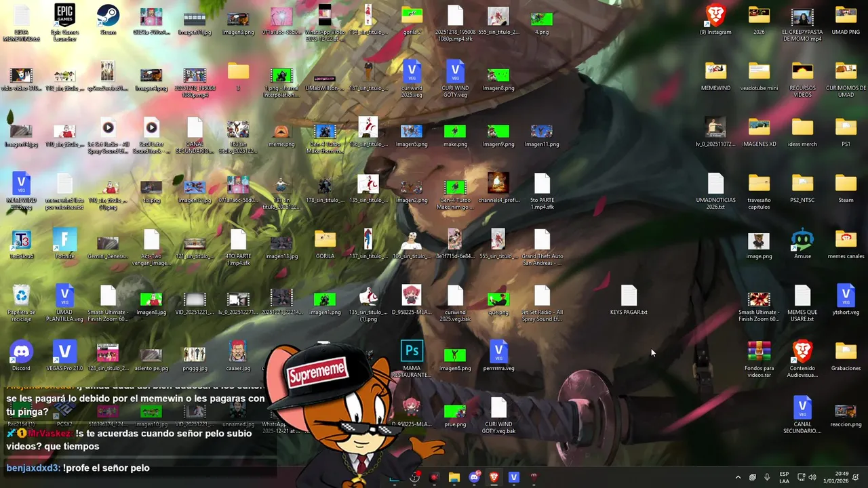This screenshot has height=488, width=868.
Task: Switch to Discord in the taskbar
Action: pos(474,477)
